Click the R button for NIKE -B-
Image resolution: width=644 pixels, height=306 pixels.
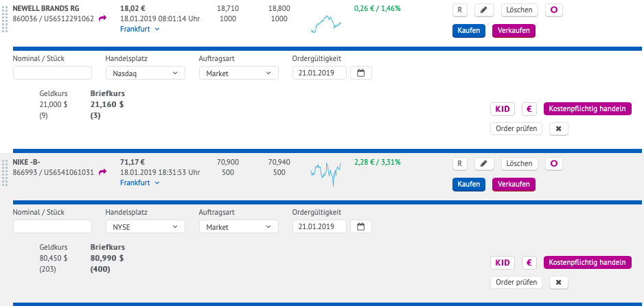click(459, 164)
